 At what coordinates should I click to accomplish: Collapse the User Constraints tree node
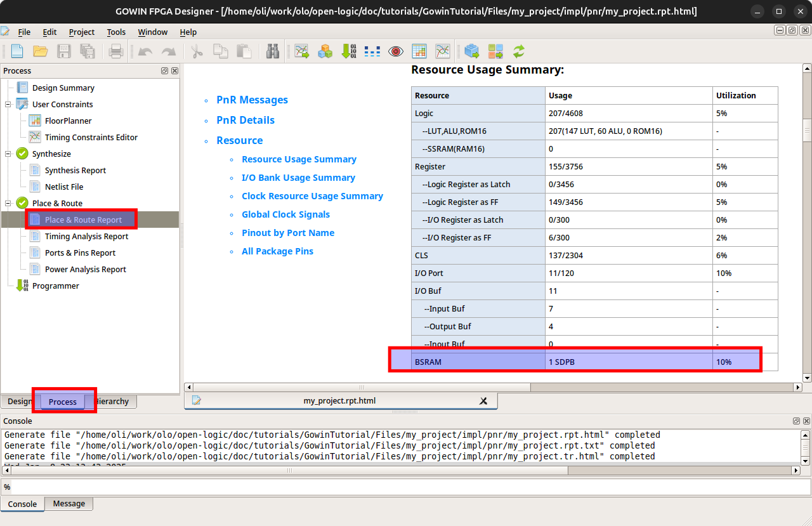[8, 104]
